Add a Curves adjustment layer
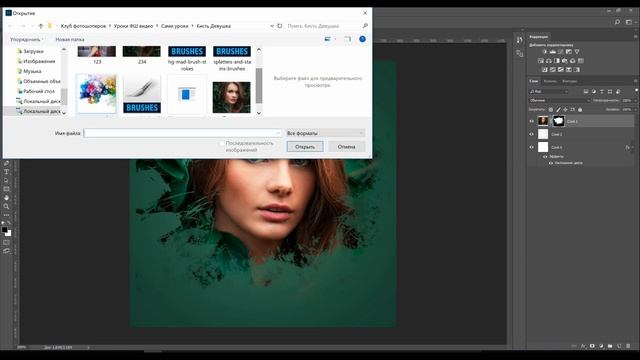This screenshot has width=640, height=360. click(x=561, y=52)
